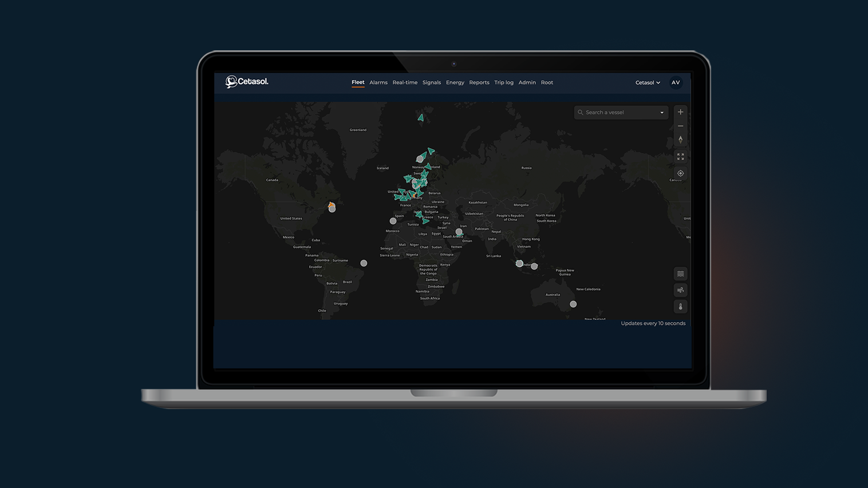Switch to the Alarms tab
Image resolution: width=868 pixels, height=488 pixels.
tap(378, 82)
